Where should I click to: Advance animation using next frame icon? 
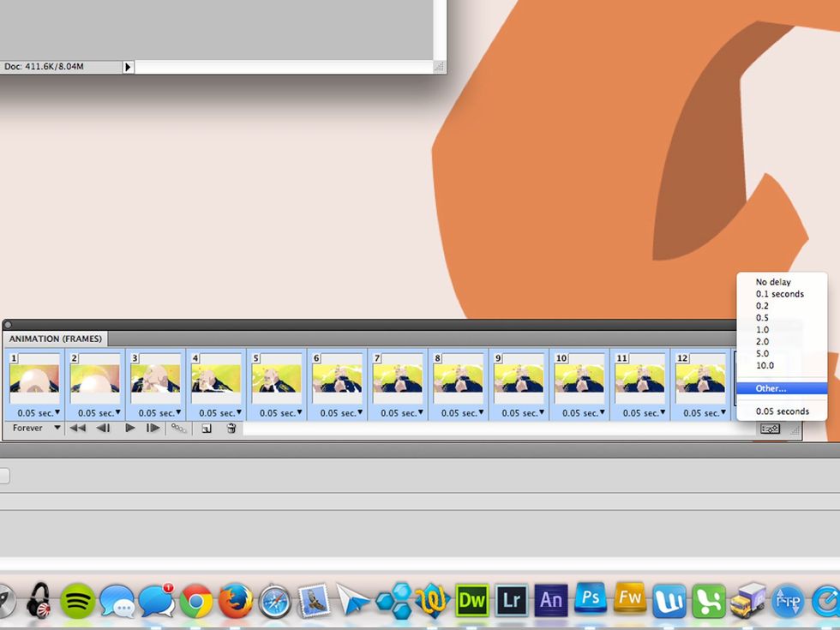pos(154,428)
